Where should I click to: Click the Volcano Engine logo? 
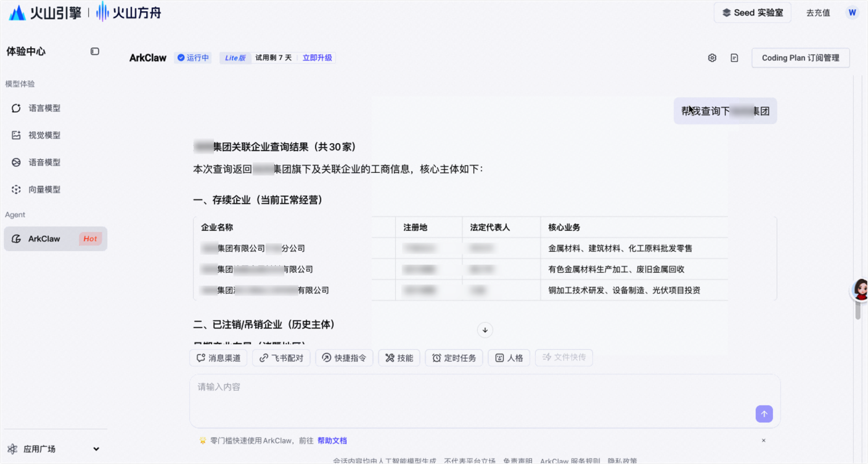[x=45, y=12]
